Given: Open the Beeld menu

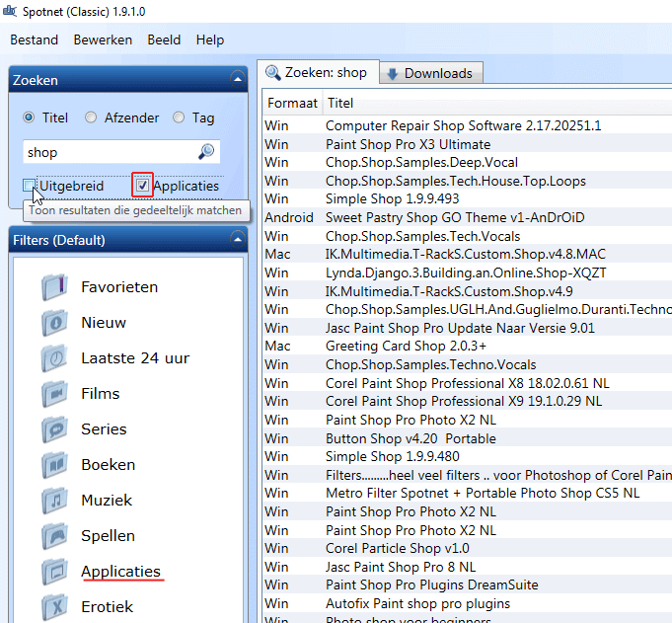Looking at the screenshot, I should [x=164, y=39].
